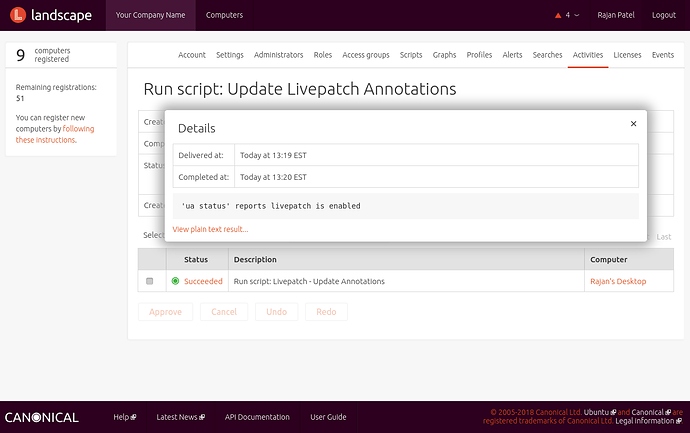This screenshot has width=690, height=433.
Task: Switch to Access groups tab
Action: 366,55
